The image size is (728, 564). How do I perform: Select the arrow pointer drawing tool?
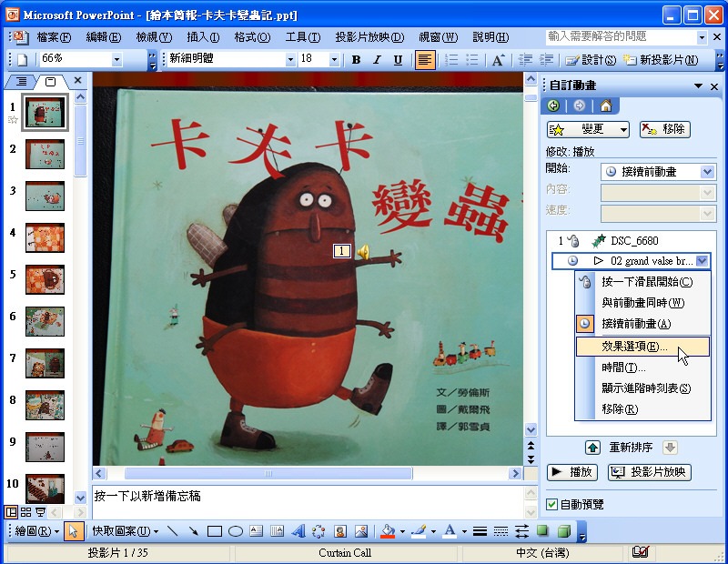pos(74,531)
